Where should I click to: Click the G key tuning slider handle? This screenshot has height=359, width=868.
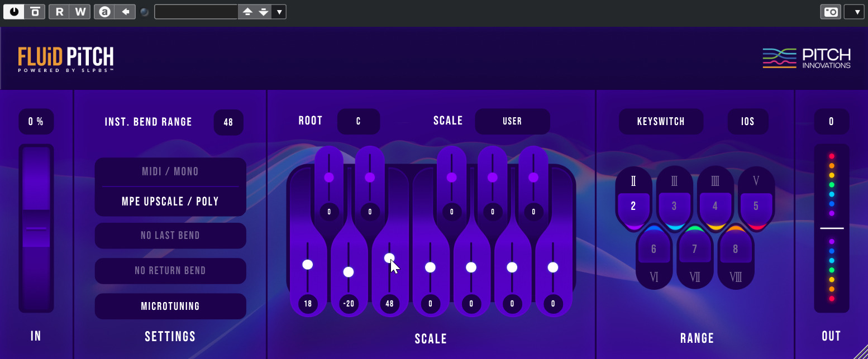click(x=471, y=267)
